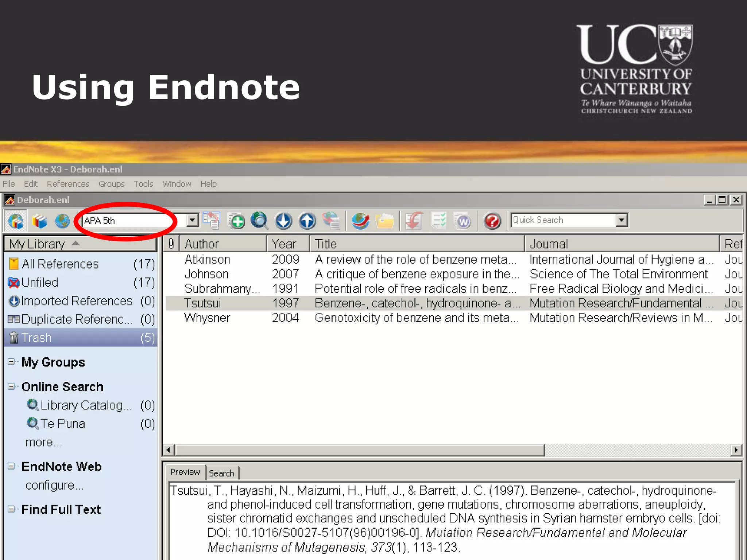747x560 pixels.
Task: Click the scroll right arrow of reference list
Action: tap(736, 450)
